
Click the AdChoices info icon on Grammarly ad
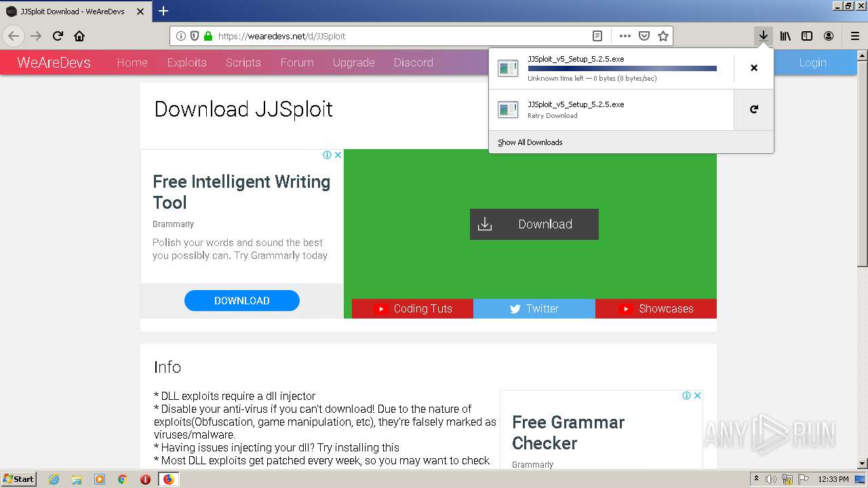click(x=327, y=155)
